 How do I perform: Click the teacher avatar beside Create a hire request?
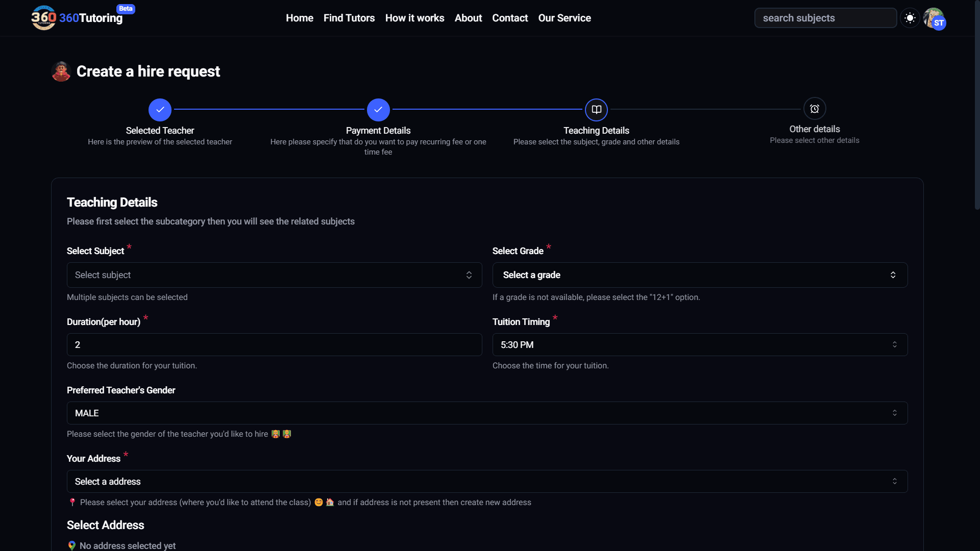[x=61, y=71]
